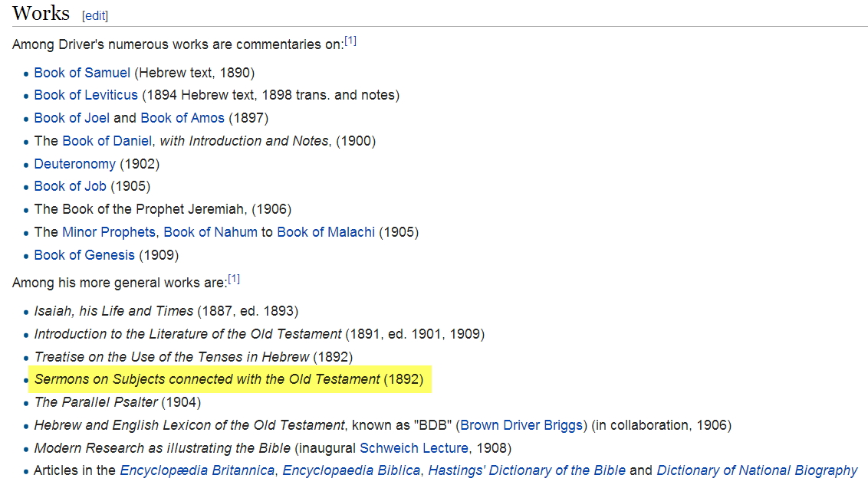Open the Book of Daniel link
The width and height of the screenshot is (868, 488).
107,141
